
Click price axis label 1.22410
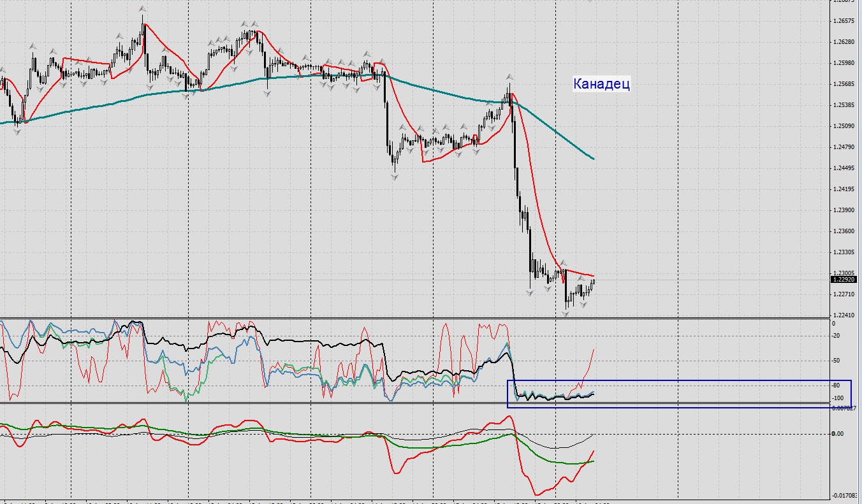[x=844, y=315]
